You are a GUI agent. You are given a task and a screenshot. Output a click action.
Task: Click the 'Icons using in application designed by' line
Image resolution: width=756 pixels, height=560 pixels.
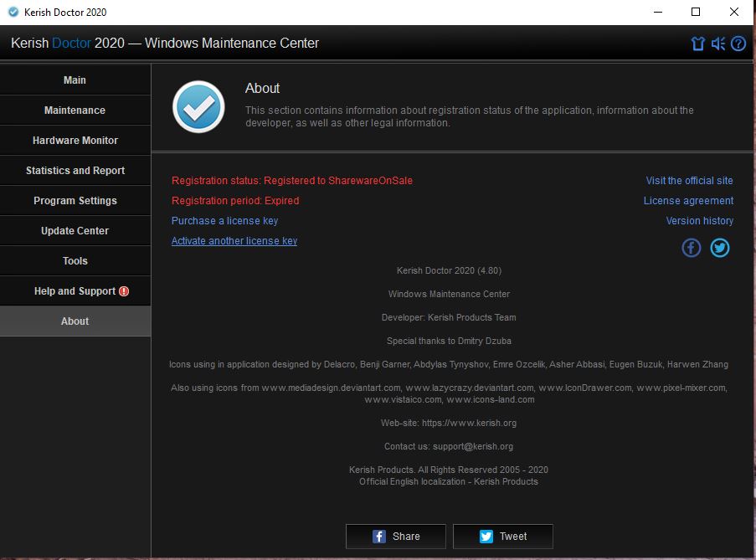[449, 364]
